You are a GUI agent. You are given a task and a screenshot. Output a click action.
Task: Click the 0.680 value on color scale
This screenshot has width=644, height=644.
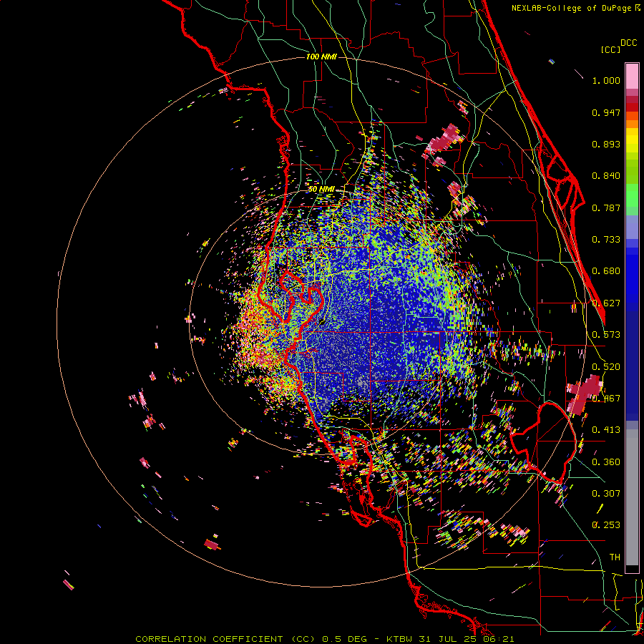pyautogui.click(x=606, y=271)
